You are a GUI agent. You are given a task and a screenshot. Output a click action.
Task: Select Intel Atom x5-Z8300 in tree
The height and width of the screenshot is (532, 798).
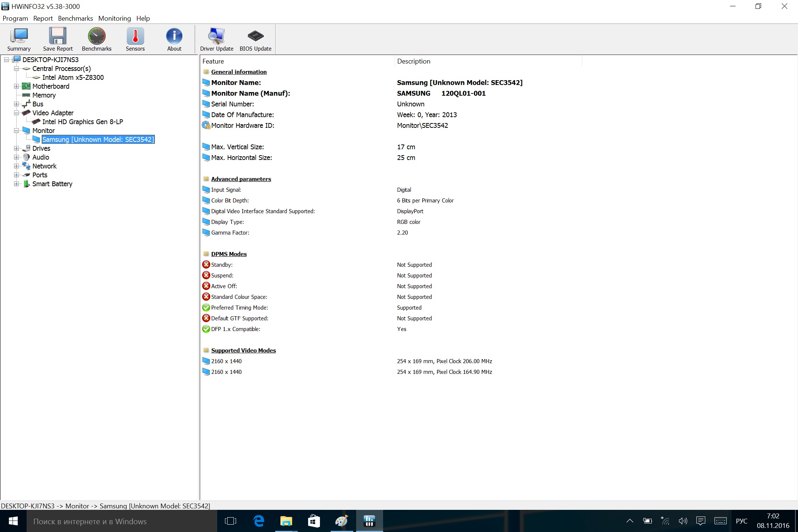point(73,77)
